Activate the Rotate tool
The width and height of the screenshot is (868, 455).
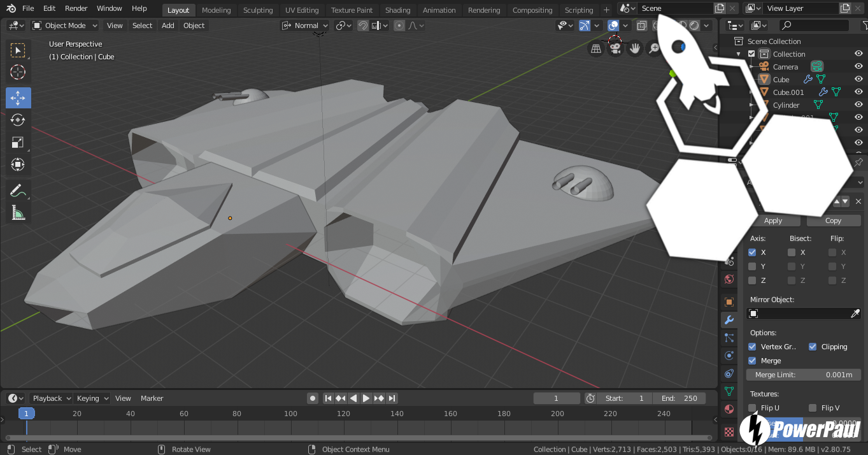18,120
